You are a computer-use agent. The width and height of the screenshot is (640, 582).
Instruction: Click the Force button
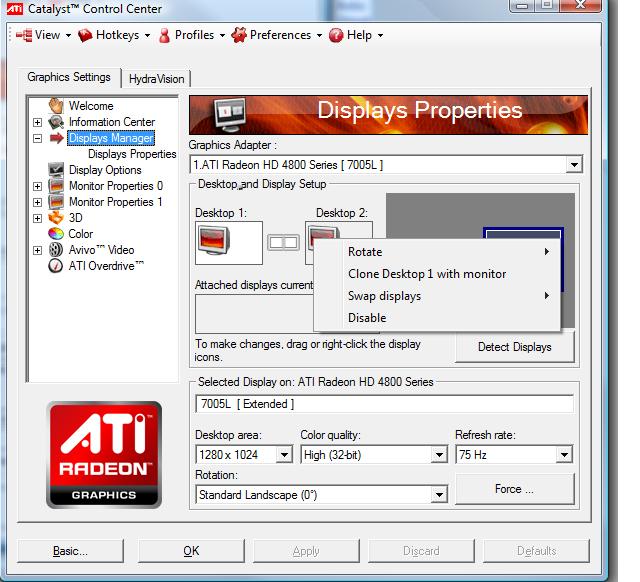[x=514, y=489]
